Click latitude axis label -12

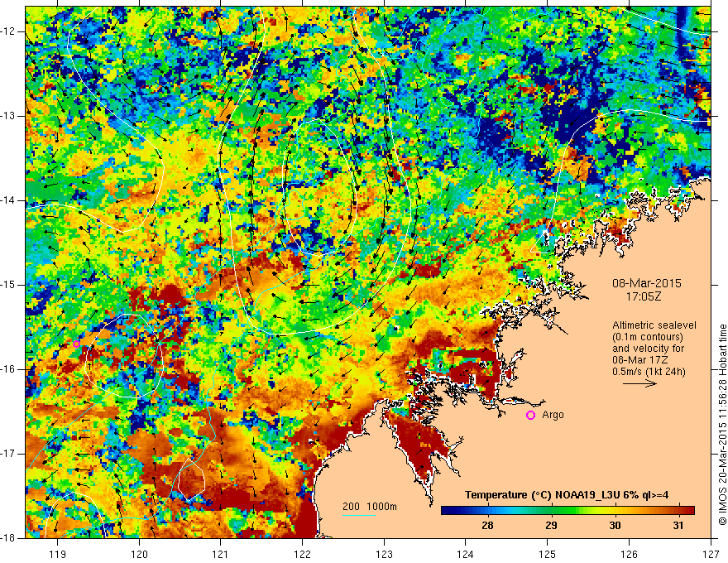[x=8, y=31]
